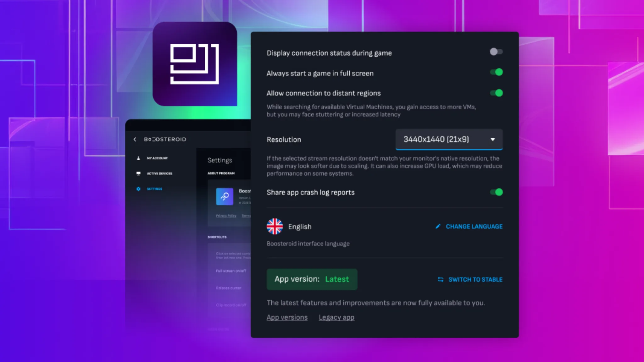Click the swap arrows icon beside Switch to Stable
644x362 pixels.
point(441,279)
